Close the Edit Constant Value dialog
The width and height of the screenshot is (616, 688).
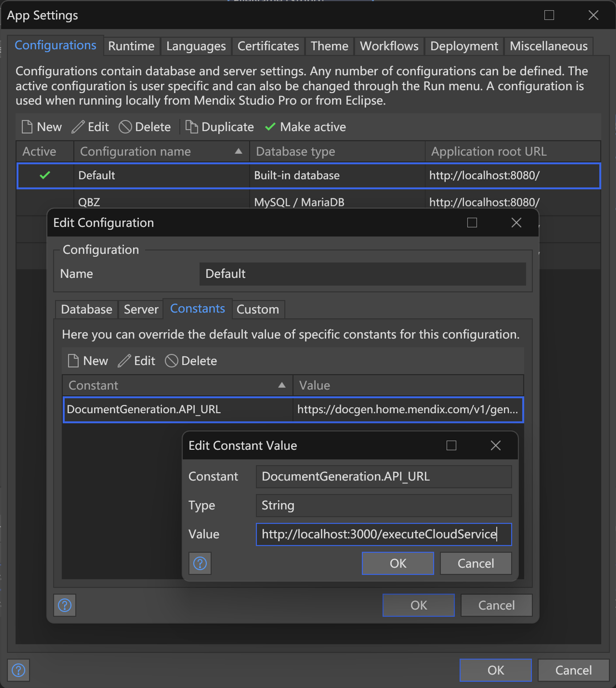click(496, 445)
